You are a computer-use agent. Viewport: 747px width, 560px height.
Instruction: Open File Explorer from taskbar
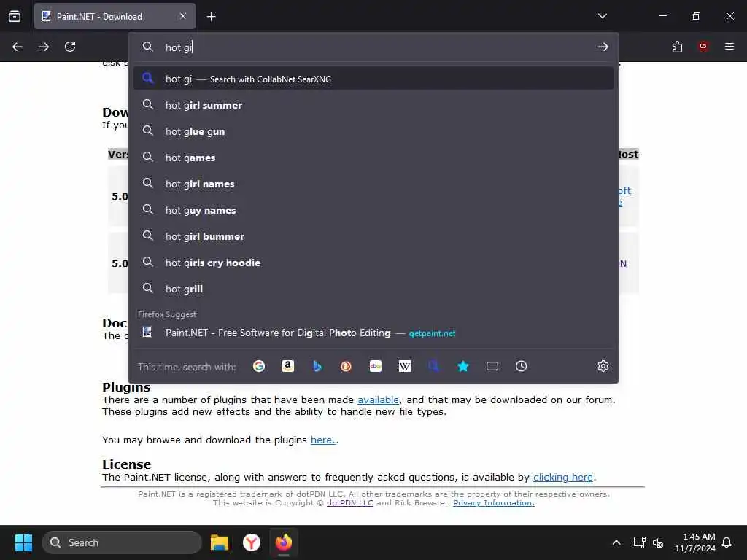(x=220, y=542)
